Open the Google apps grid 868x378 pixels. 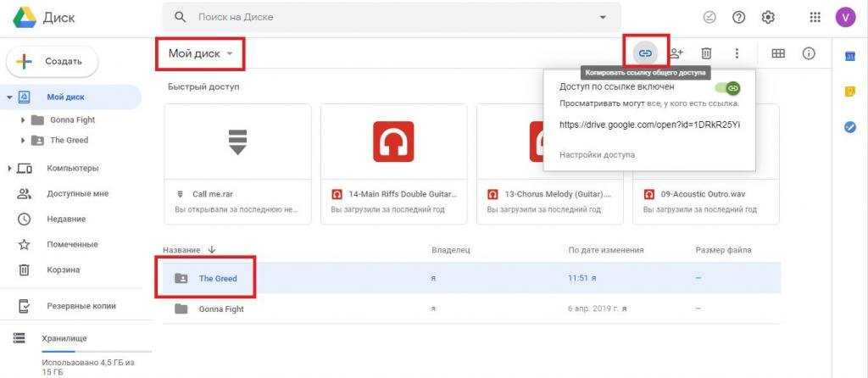pyautogui.click(x=815, y=17)
